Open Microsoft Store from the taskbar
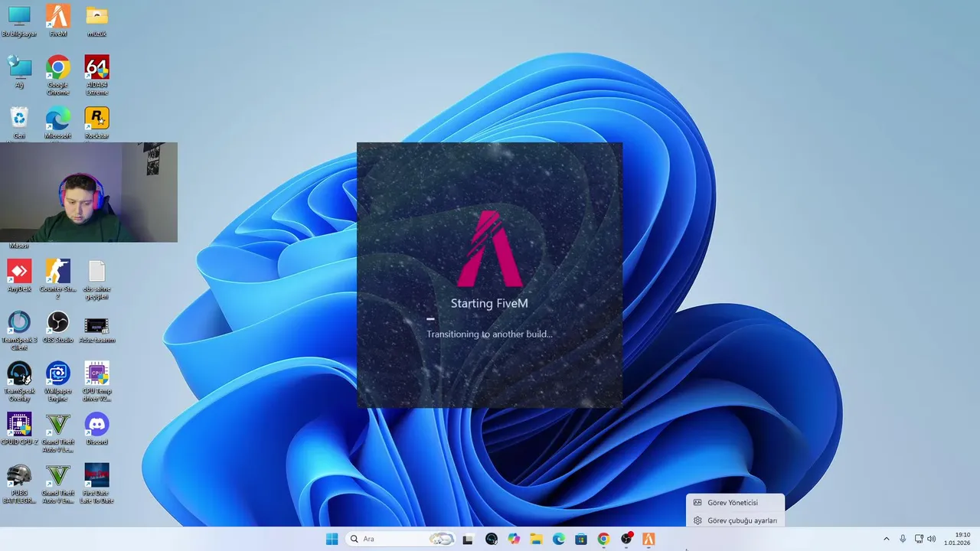The height and width of the screenshot is (551, 980). pyautogui.click(x=581, y=539)
